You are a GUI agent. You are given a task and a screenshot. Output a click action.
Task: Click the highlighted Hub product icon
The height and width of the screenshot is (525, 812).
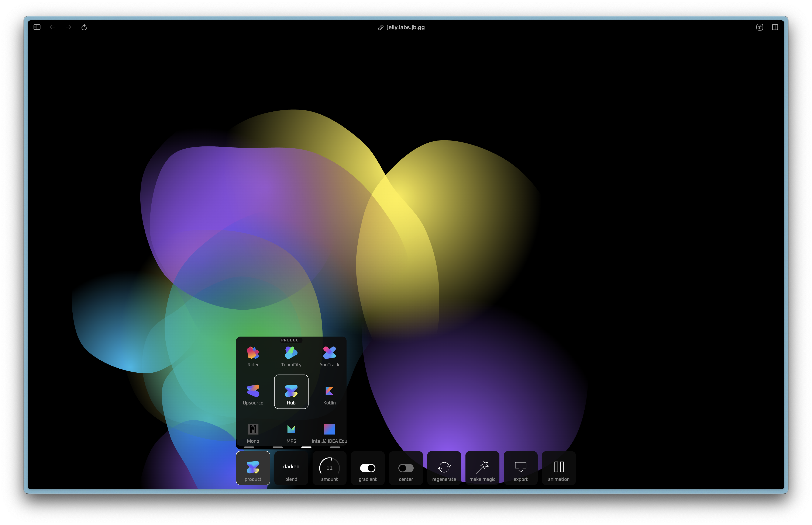[x=291, y=391]
